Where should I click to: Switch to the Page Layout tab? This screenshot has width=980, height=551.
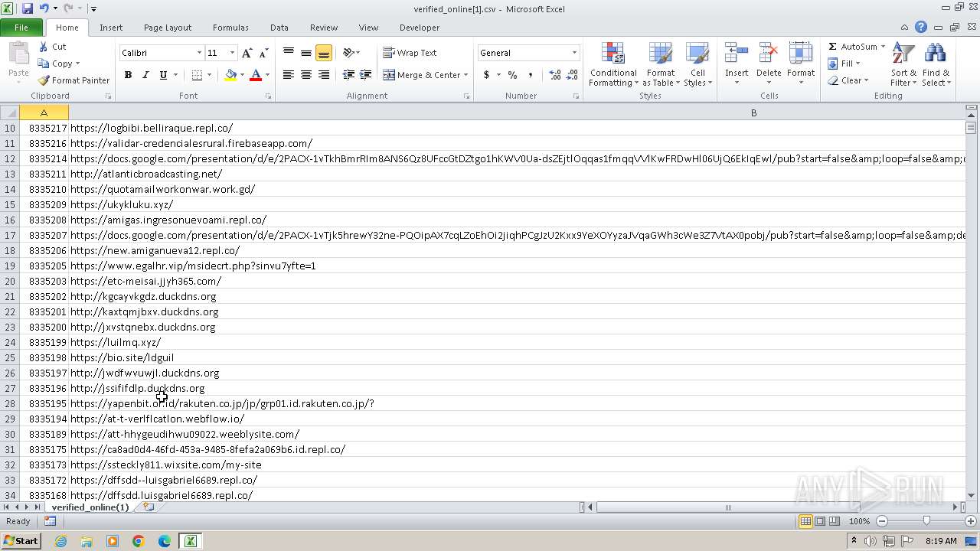point(168,28)
